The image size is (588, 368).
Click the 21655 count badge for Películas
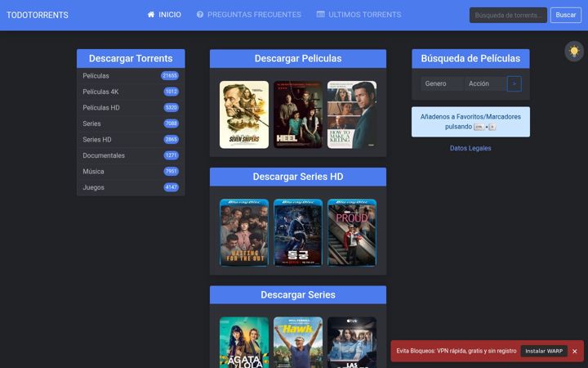170,76
